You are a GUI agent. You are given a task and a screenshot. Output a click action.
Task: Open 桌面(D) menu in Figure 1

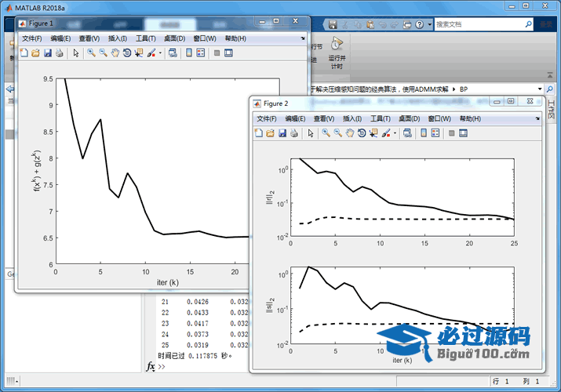coord(175,38)
